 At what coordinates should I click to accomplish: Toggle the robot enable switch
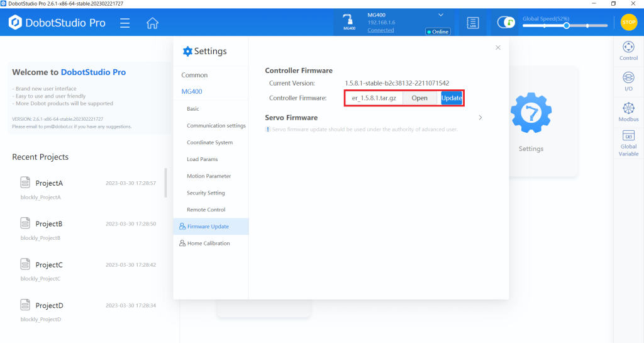click(x=506, y=23)
